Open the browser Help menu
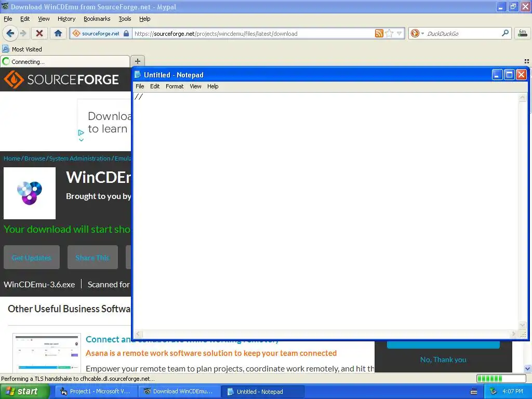This screenshot has width=532, height=399. point(144,19)
